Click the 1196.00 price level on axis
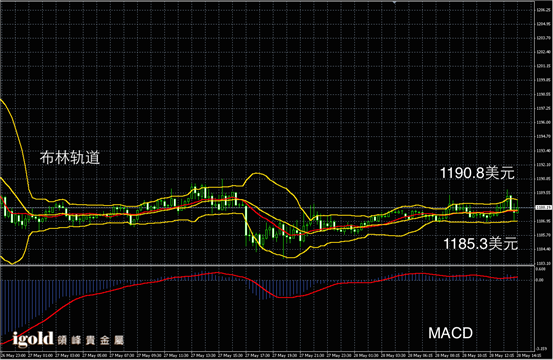The image size is (553, 360). (x=542, y=122)
